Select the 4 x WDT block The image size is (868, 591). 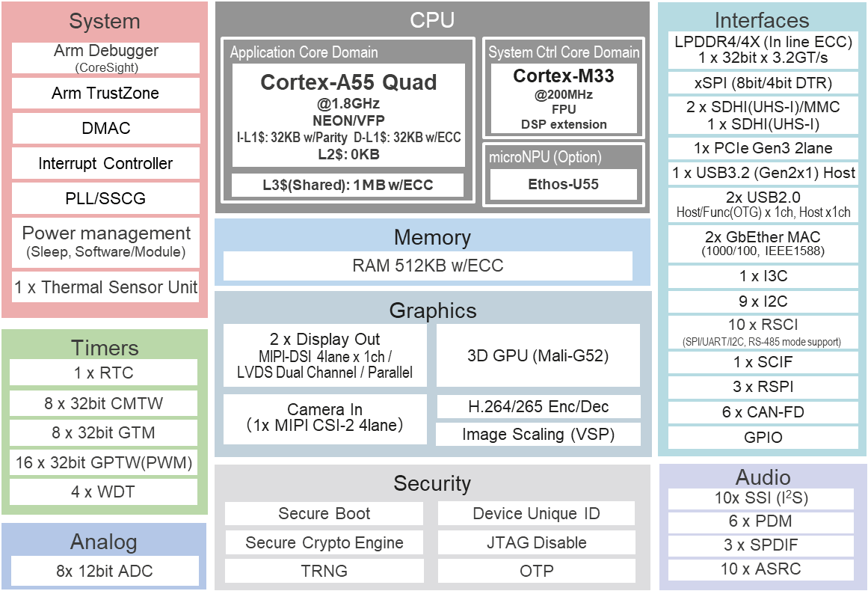coord(103,492)
